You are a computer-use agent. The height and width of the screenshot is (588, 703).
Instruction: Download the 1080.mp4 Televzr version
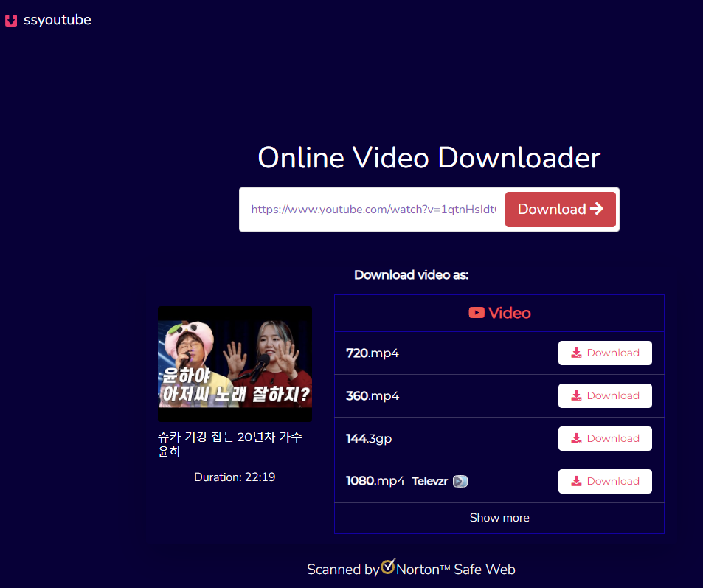605,481
